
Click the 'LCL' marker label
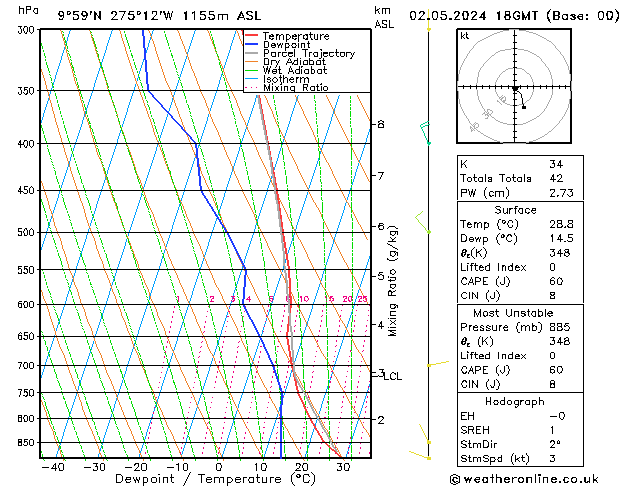click(393, 376)
